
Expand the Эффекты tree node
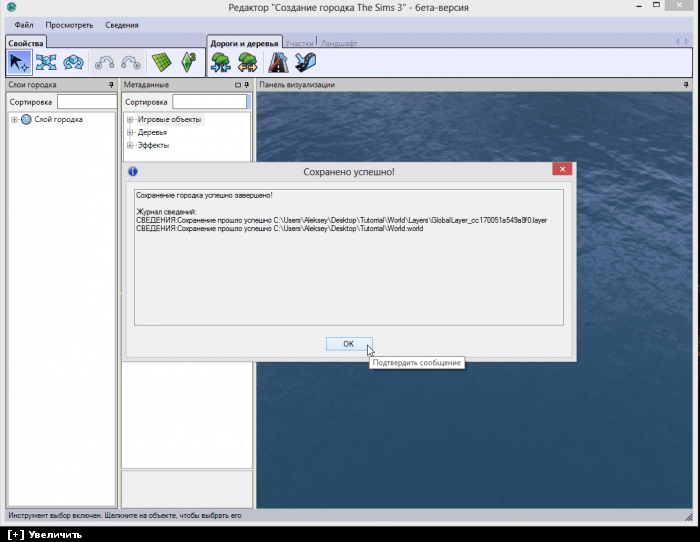click(130, 146)
